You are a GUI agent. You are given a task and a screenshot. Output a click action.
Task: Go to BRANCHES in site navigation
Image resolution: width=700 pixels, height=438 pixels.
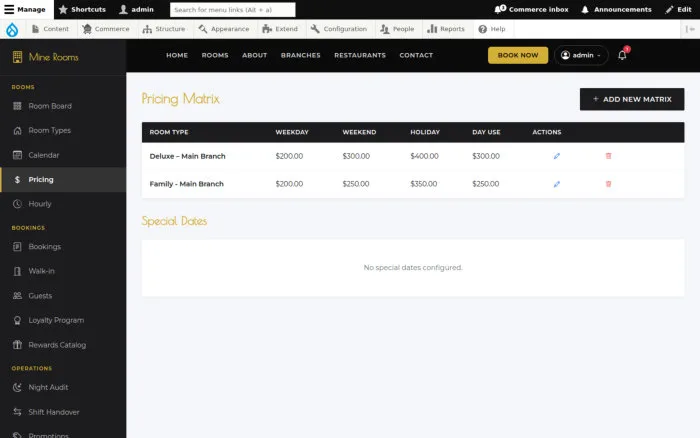pyautogui.click(x=300, y=55)
